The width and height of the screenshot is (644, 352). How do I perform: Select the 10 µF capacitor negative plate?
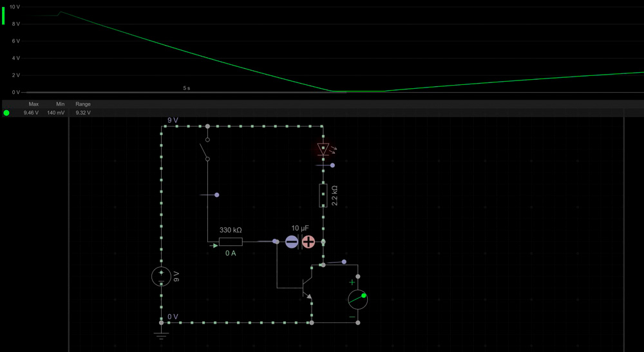292,242
